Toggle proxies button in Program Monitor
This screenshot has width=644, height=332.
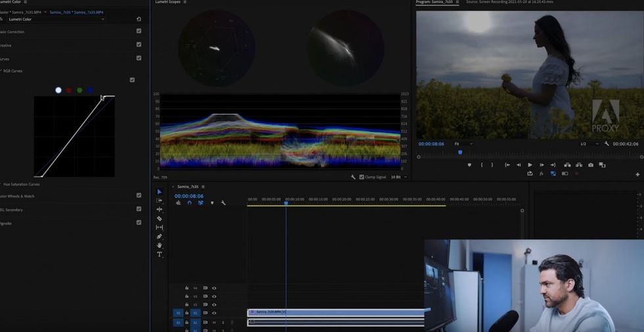tap(553, 174)
